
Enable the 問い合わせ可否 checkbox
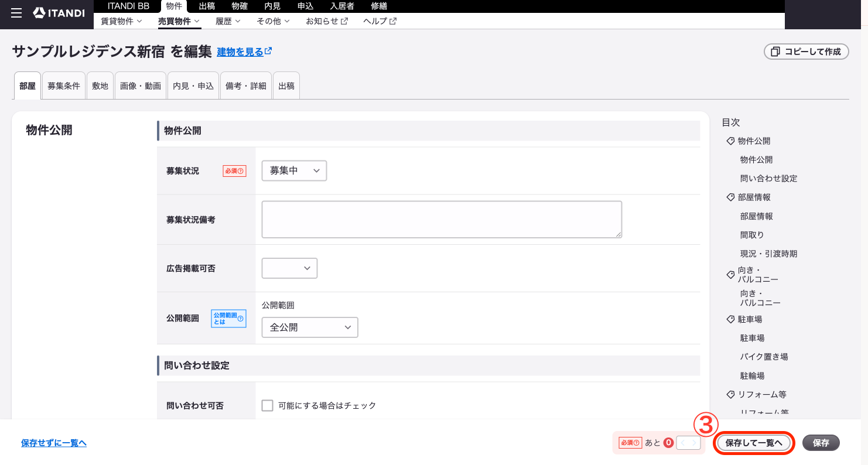click(x=268, y=405)
